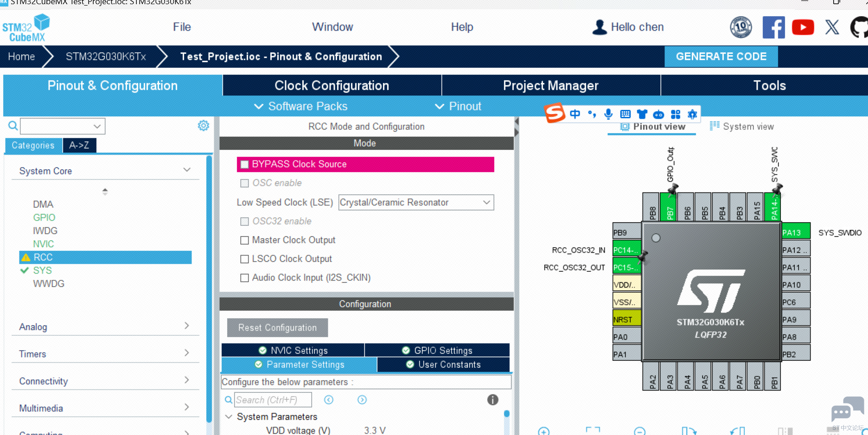868x435 pixels.
Task: Switch to Project Manager tab
Action: (x=551, y=85)
